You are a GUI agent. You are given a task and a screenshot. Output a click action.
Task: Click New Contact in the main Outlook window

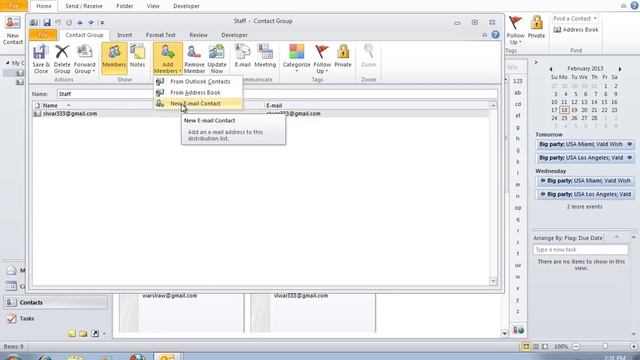click(x=13, y=31)
